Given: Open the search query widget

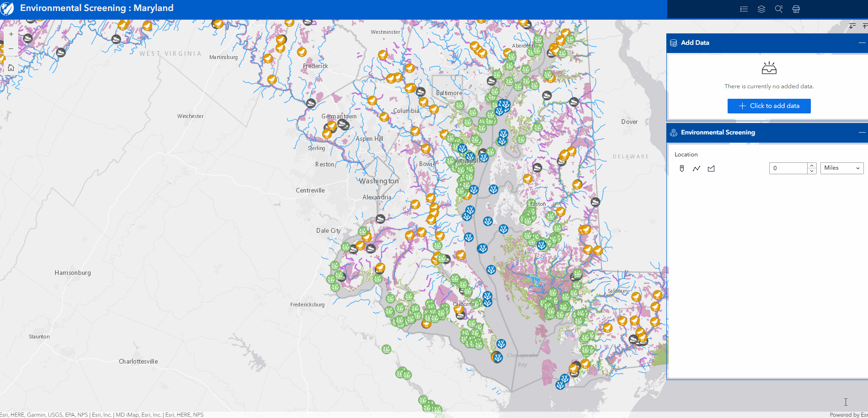Looking at the screenshot, I should pyautogui.click(x=779, y=9).
